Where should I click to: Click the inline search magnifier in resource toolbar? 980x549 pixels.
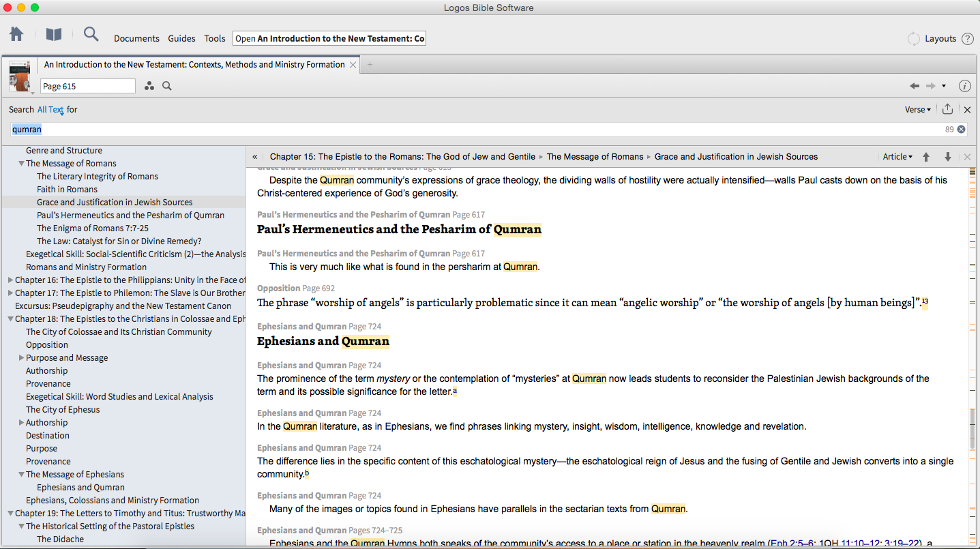167,86
